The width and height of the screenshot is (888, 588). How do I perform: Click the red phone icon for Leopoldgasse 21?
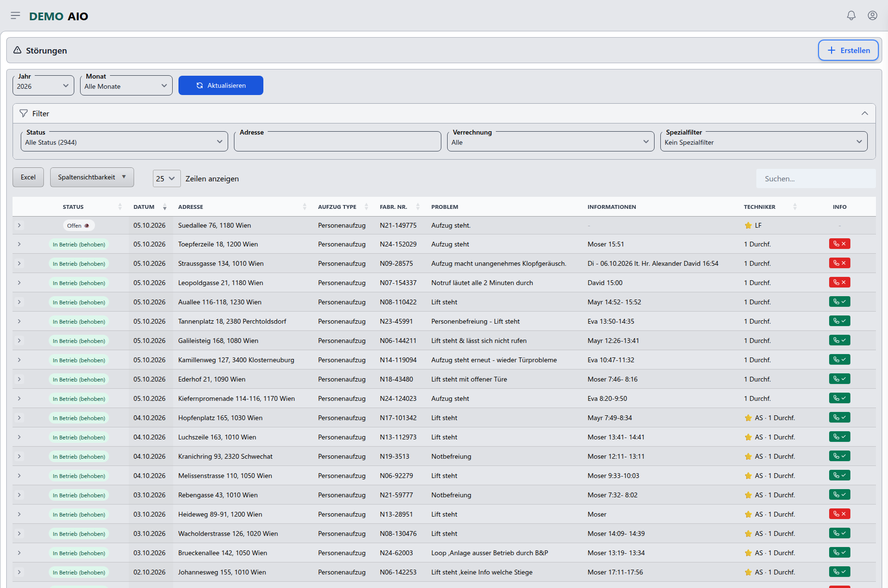[x=839, y=283]
